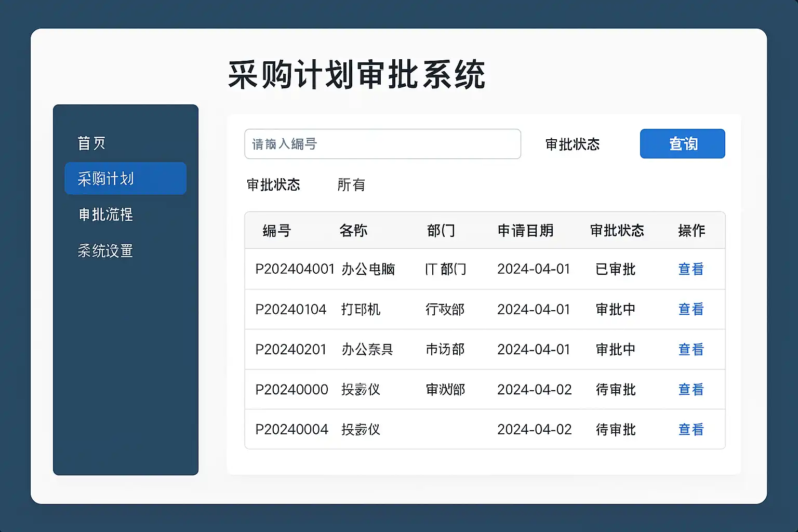Click 已审批 status in row P202404001
The width and height of the screenshot is (798, 532).
(616, 269)
